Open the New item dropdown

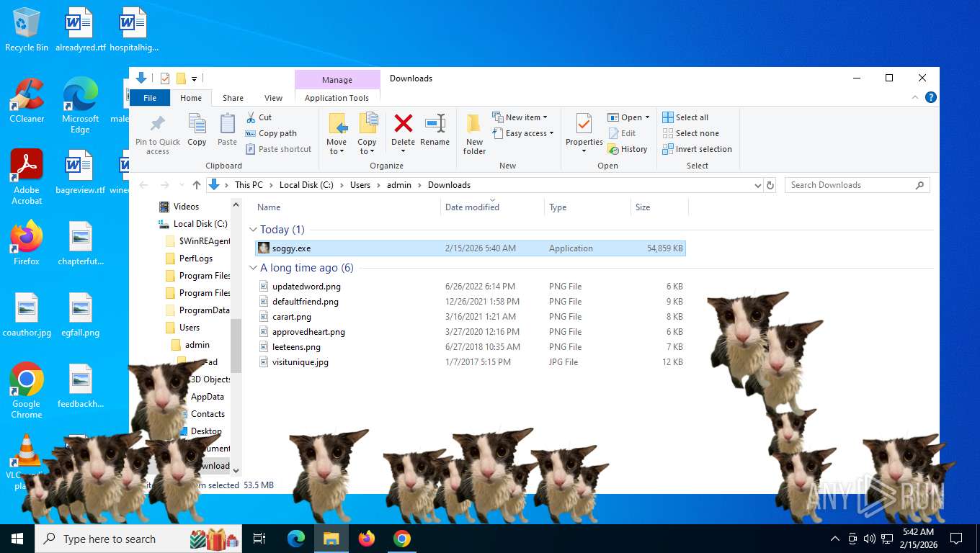[520, 117]
